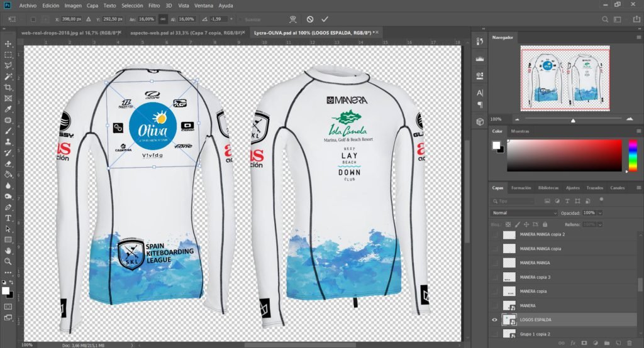Select the Polygonal Lasso tool

8,65
